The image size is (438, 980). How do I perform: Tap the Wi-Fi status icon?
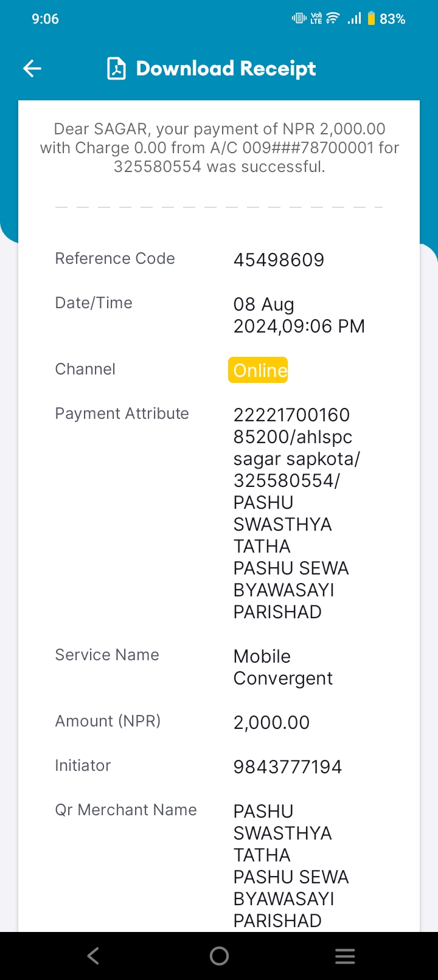coord(333,18)
